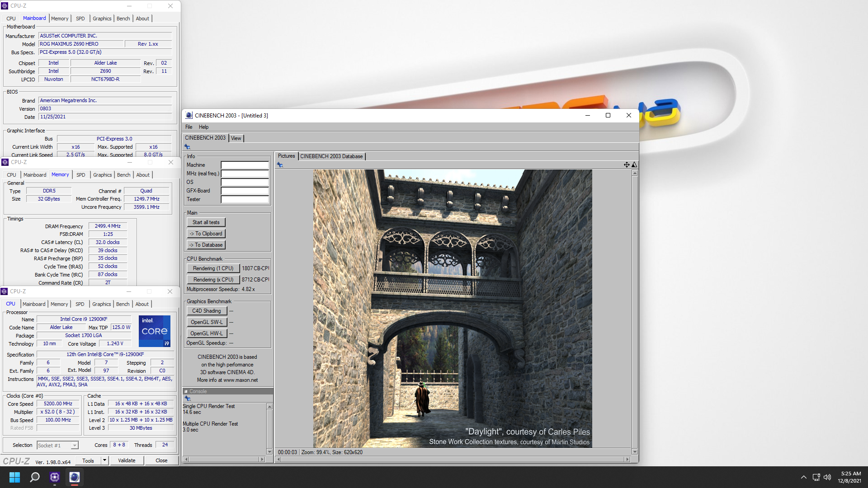Click the console scrollbar up arrow
Screen dimensions: 868x488
click(x=269, y=407)
